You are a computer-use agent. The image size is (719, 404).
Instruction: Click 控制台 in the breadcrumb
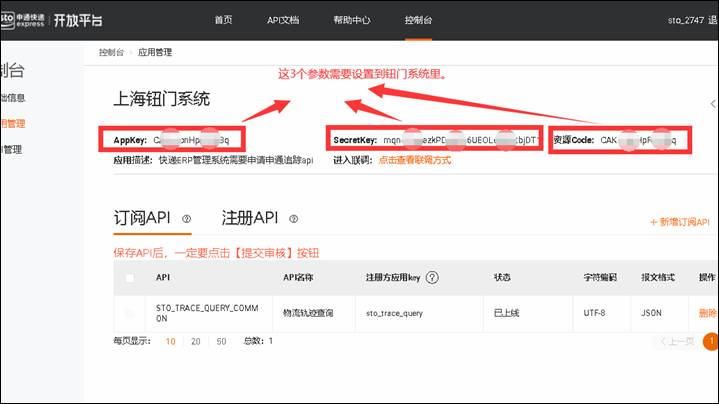(x=111, y=52)
